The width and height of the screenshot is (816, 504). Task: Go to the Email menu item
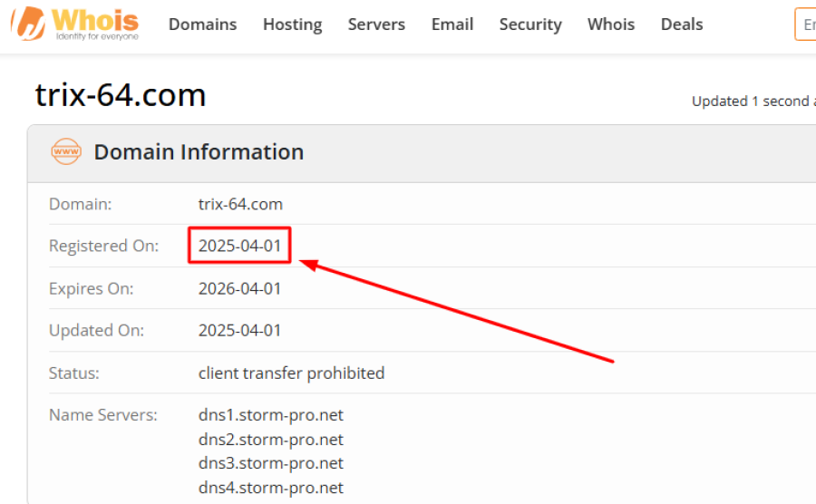click(452, 24)
